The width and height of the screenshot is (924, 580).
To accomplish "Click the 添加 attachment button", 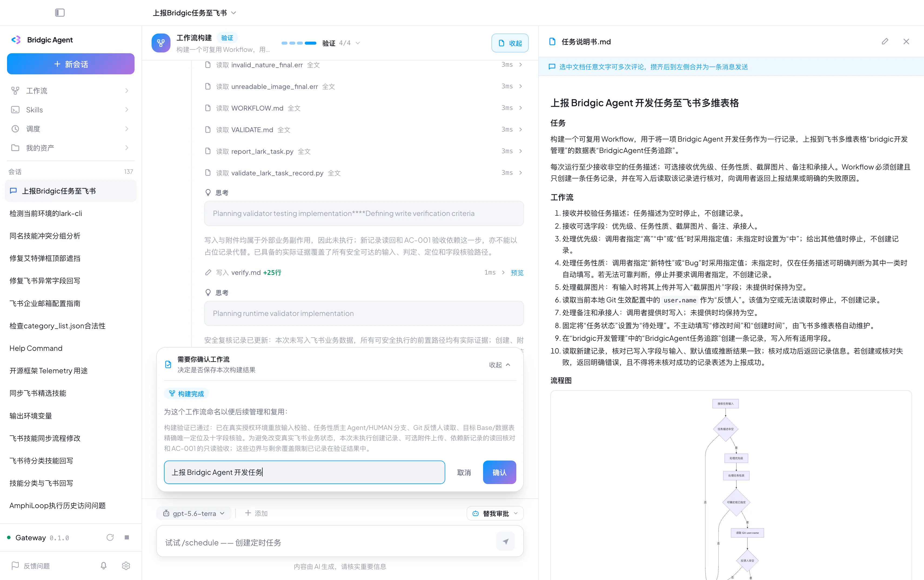I will [x=256, y=513].
